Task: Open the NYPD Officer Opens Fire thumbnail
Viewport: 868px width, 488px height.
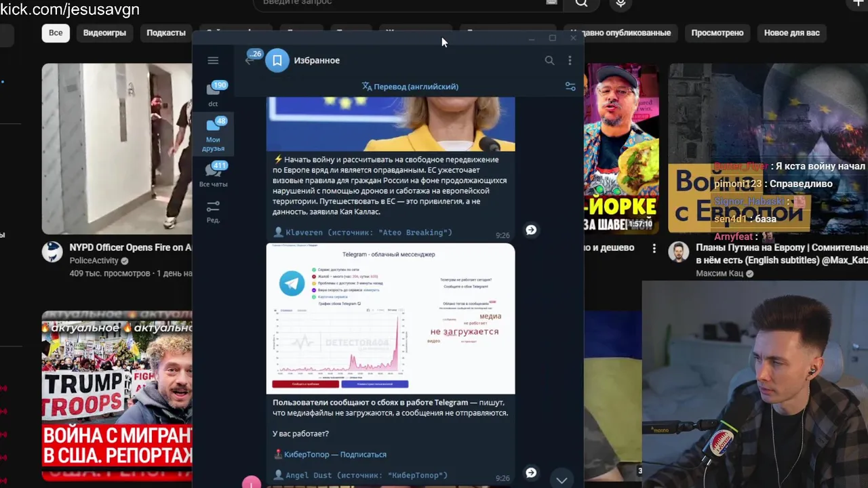Action: pos(117,149)
